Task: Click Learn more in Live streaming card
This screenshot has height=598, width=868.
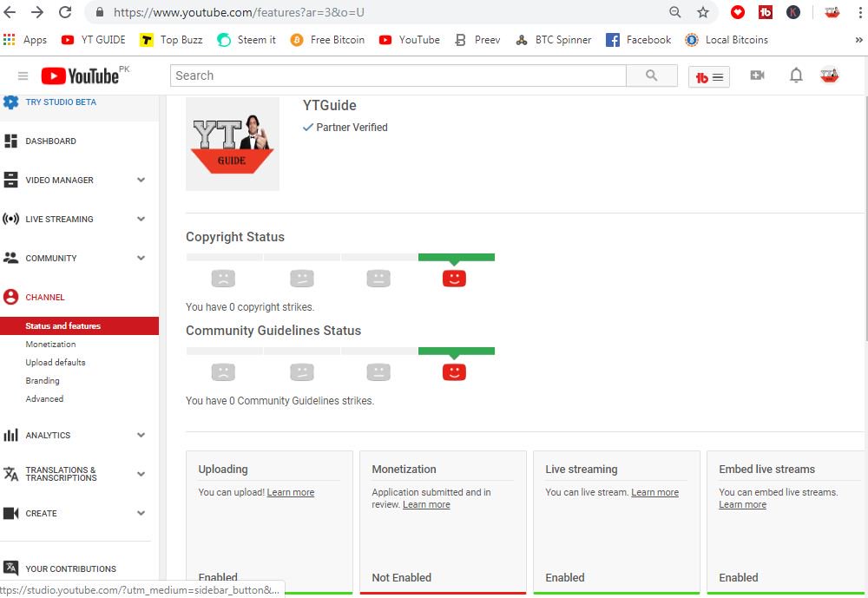Action: (654, 492)
